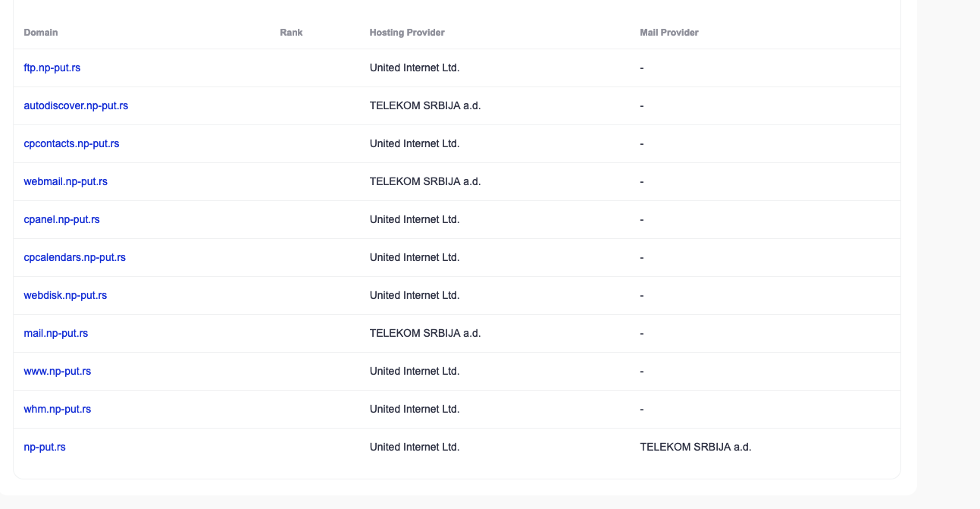Click the Mail Provider column header
Image resolution: width=980 pixels, height=509 pixels.
coord(669,33)
